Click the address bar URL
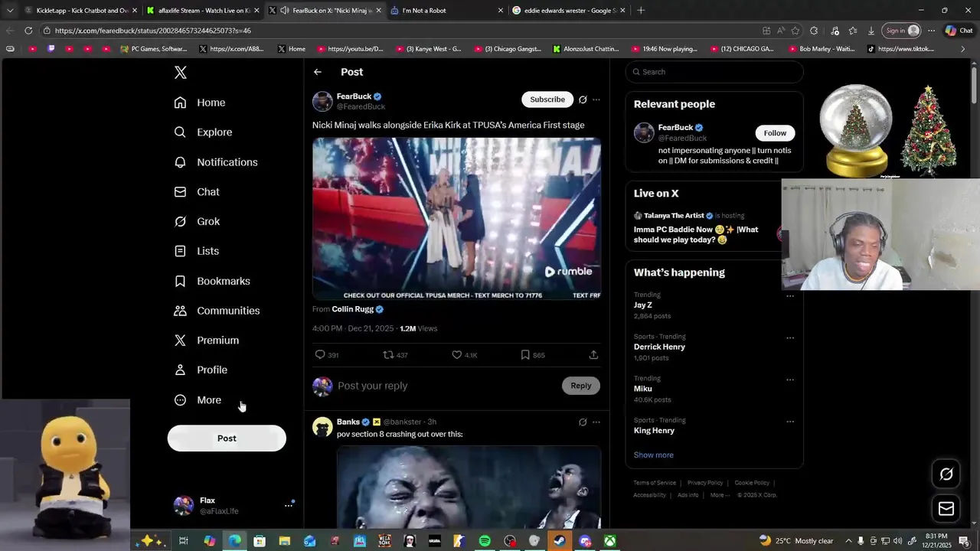The image size is (980, 551). point(153,31)
